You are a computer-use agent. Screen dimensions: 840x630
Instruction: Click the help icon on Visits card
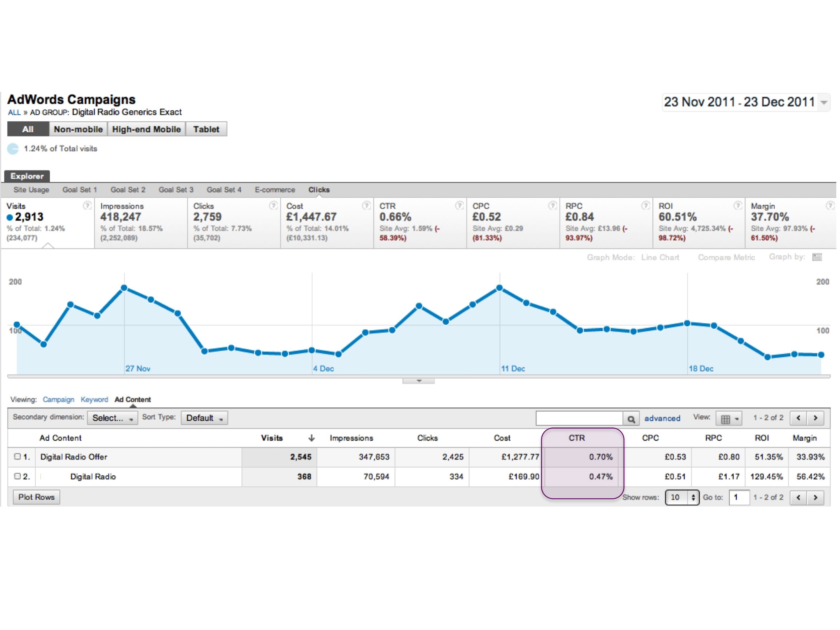point(87,206)
